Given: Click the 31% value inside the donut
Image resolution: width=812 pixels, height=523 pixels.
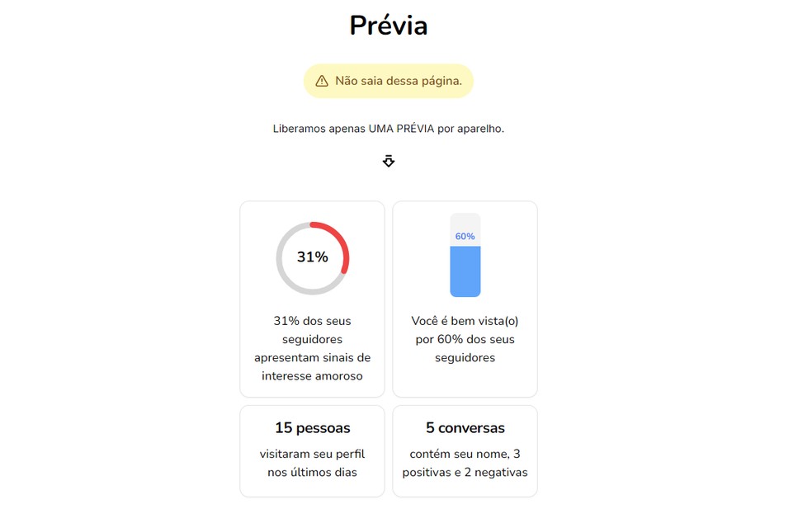Looking at the screenshot, I should tap(312, 257).
